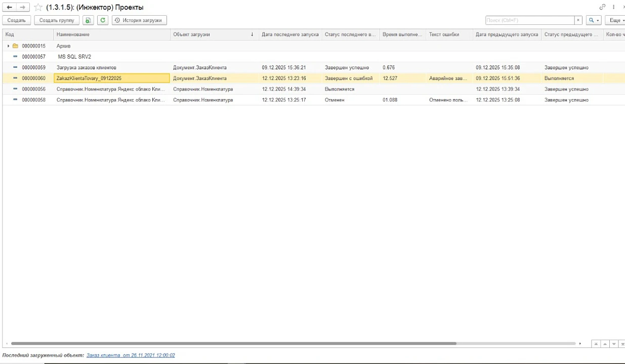
Task: Add page to favorites with star icon
Action: (38, 8)
